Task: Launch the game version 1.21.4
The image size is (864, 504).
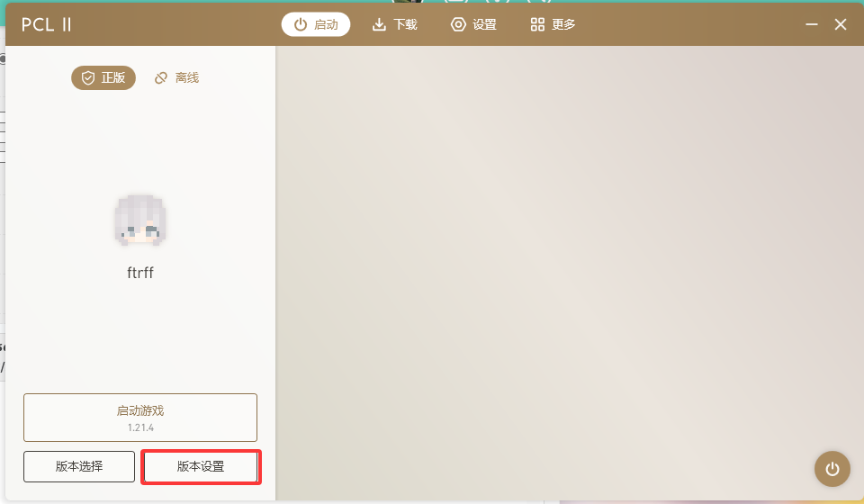Action: pos(140,418)
